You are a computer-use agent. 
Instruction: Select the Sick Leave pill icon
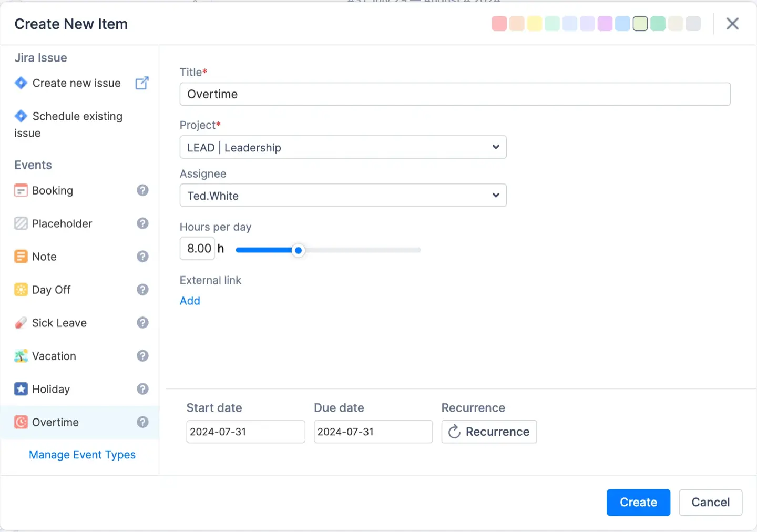[21, 322]
